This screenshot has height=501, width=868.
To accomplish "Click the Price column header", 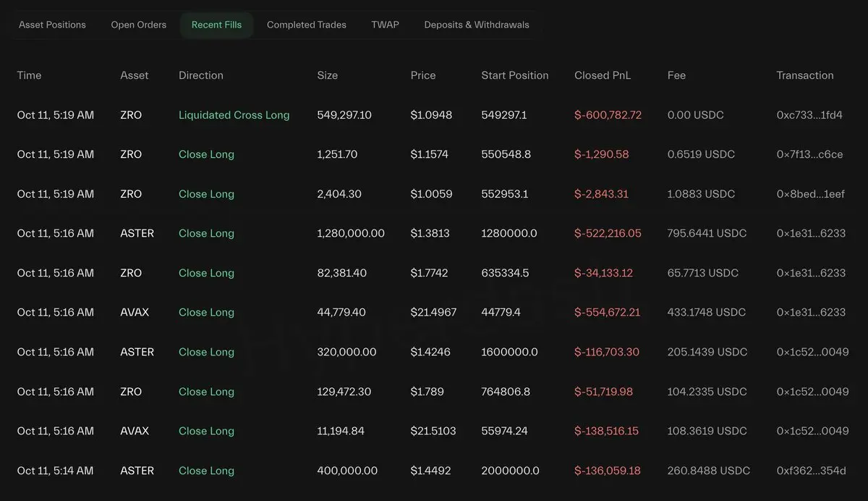I will click(x=423, y=75).
